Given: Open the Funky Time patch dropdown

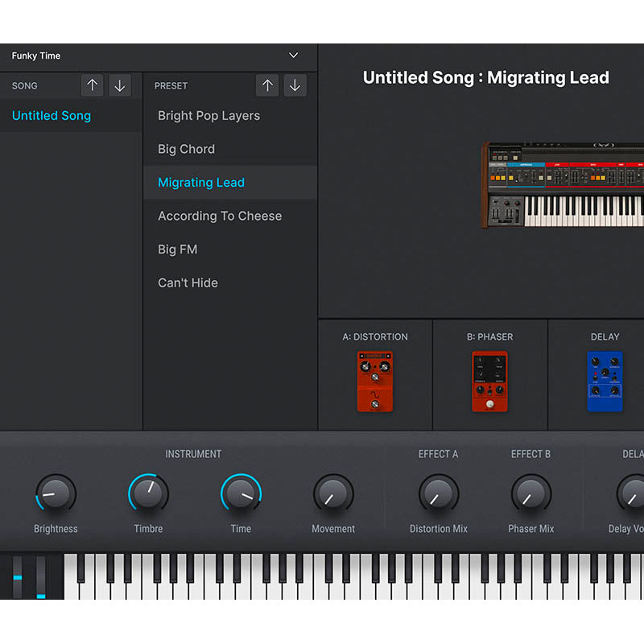Looking at the screenshot, I should [292, 56].
